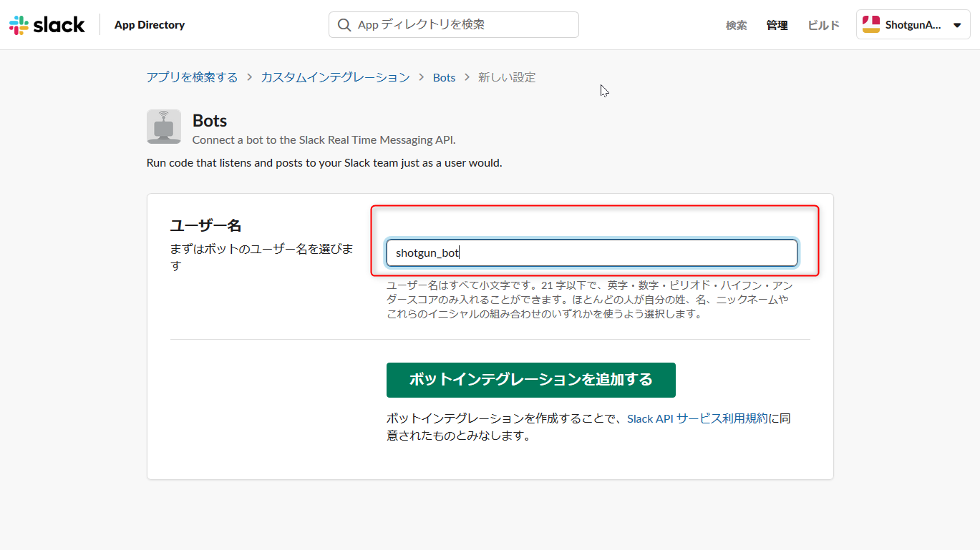Click the shotgun_bot username field
Image resolution: width=980 pixels, height=550 pixels.
591,252
